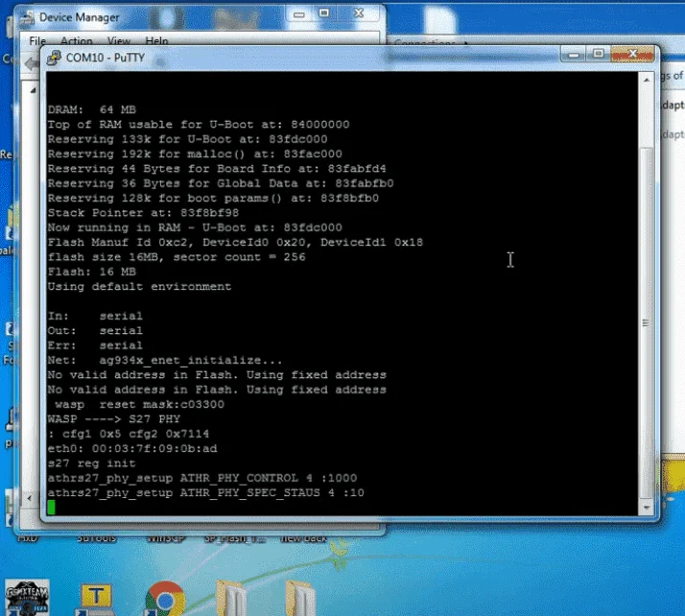Maximize the Device Manager window
Image resolution: width=685 pixels, height=616 pixels.
pos(323,14)
